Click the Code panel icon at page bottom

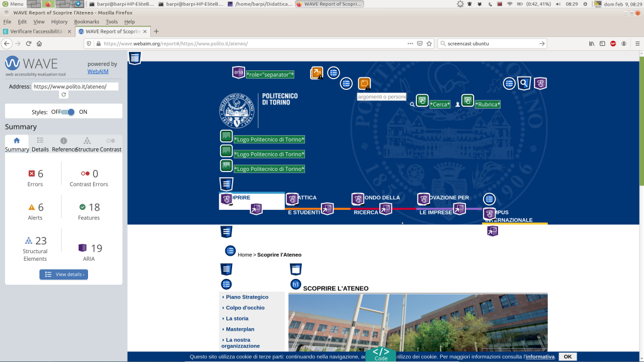381,354
